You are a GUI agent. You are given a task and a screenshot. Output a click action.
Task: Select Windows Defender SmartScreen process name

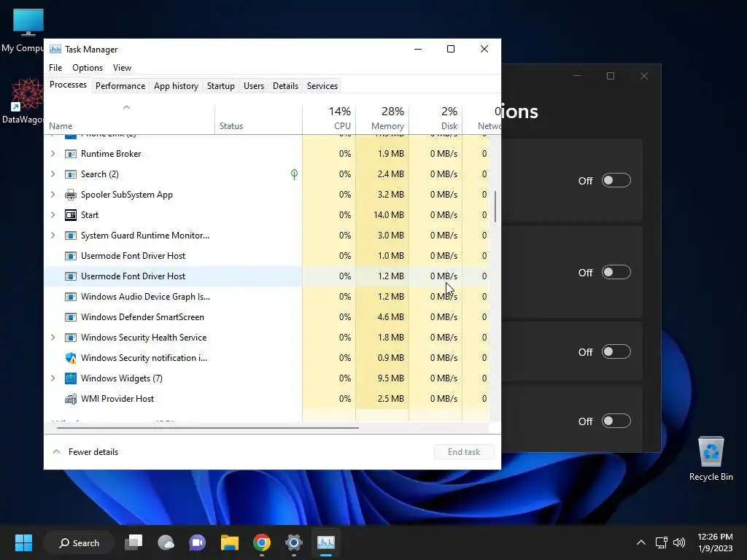(142, 317)
